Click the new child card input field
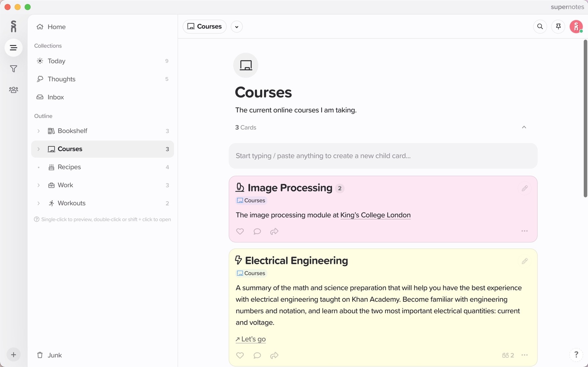 tap(383, 156)
